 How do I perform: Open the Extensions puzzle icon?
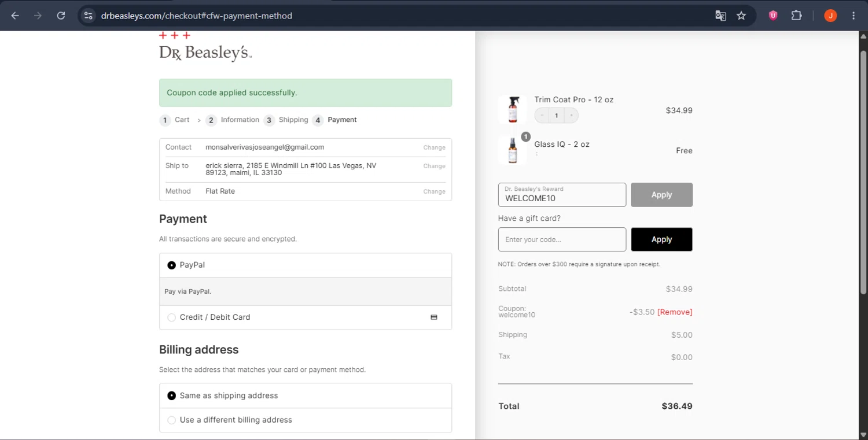point(796,16)
